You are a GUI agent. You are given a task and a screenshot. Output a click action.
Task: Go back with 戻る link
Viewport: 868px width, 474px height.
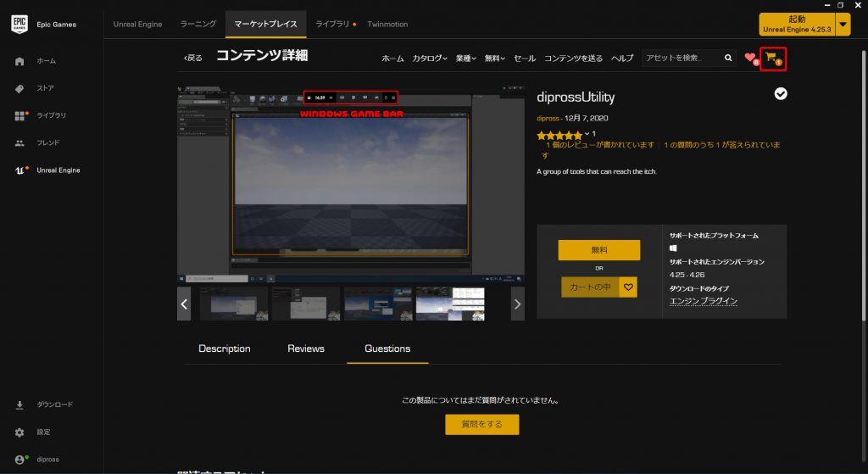[x=192, y=58]
